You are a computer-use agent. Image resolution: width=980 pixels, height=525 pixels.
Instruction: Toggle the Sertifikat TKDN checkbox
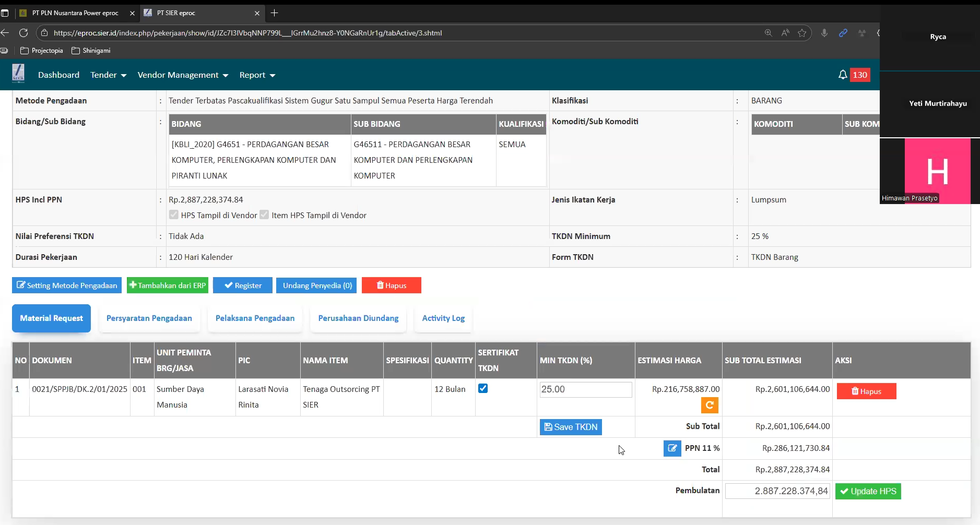(x=483, y=388)
